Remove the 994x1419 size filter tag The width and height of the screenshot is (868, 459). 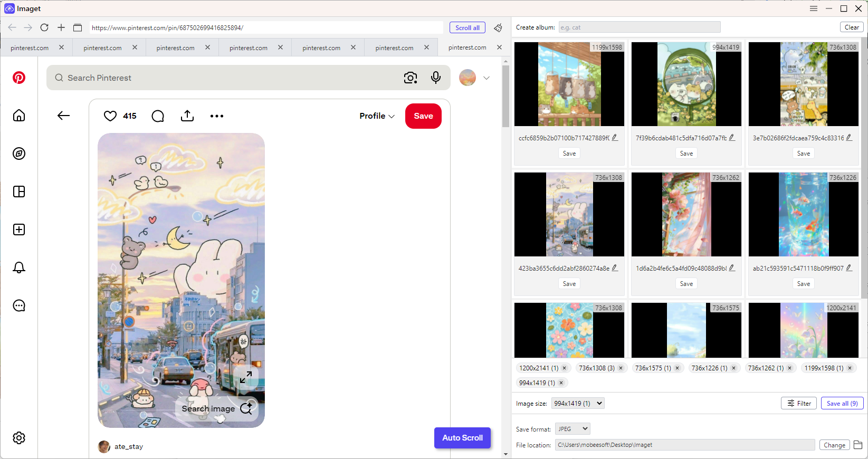[x=561, y=383]
